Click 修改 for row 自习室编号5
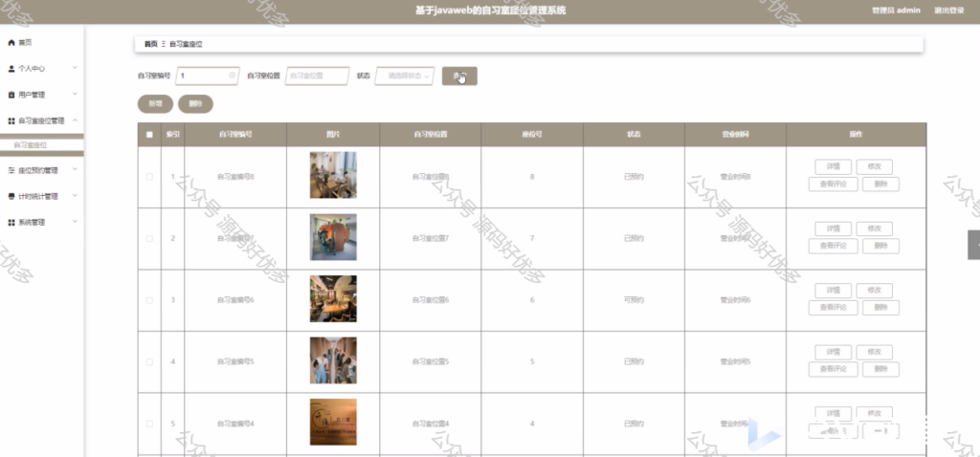 pos(875,352)
